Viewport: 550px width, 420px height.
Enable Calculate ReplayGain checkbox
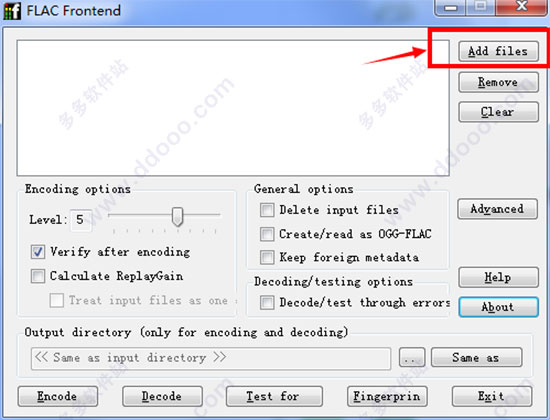coord(38,276)
